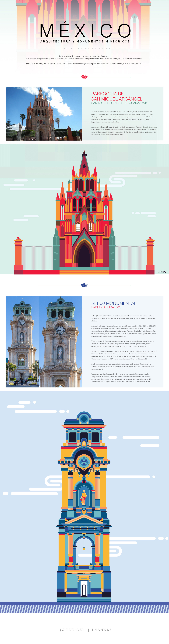Click paragraph starting 'A principio del siglo XIX'

[x=124, y=131]
